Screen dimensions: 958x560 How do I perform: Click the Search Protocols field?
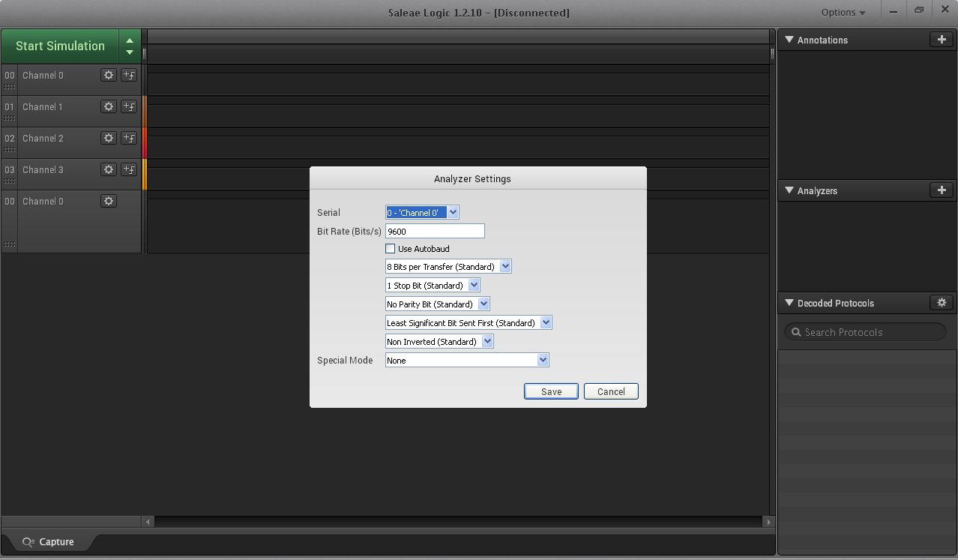coord(865,332)
